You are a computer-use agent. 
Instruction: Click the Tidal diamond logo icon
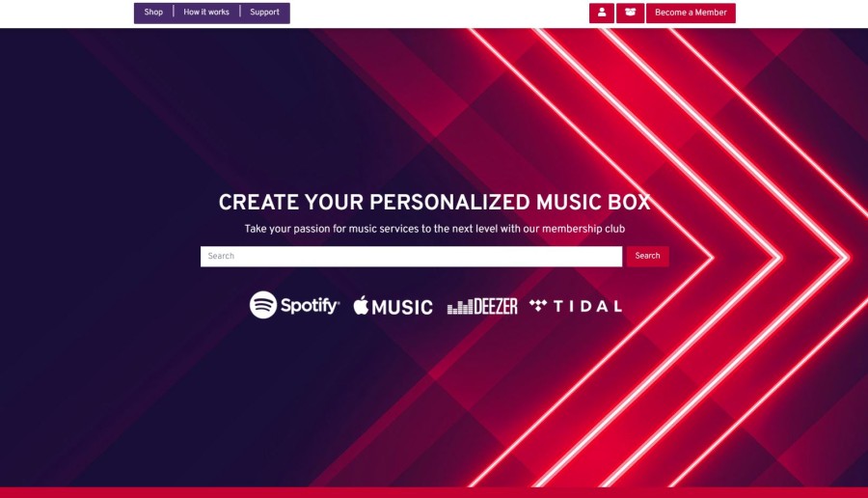(x=538, y=305)
